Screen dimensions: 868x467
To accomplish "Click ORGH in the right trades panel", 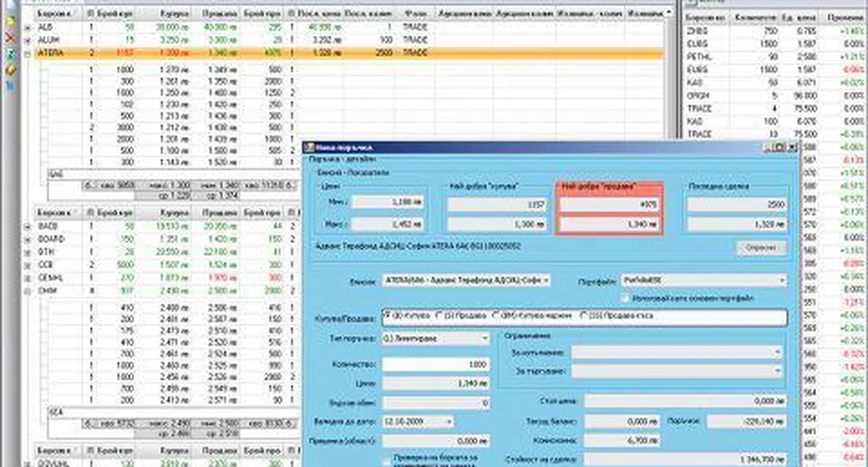I will coord(698,95).
